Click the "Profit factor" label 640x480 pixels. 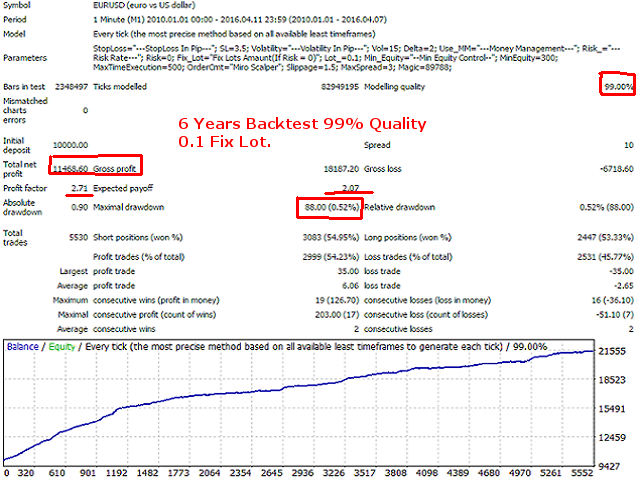pyautogui.click(x=25, y=188)
